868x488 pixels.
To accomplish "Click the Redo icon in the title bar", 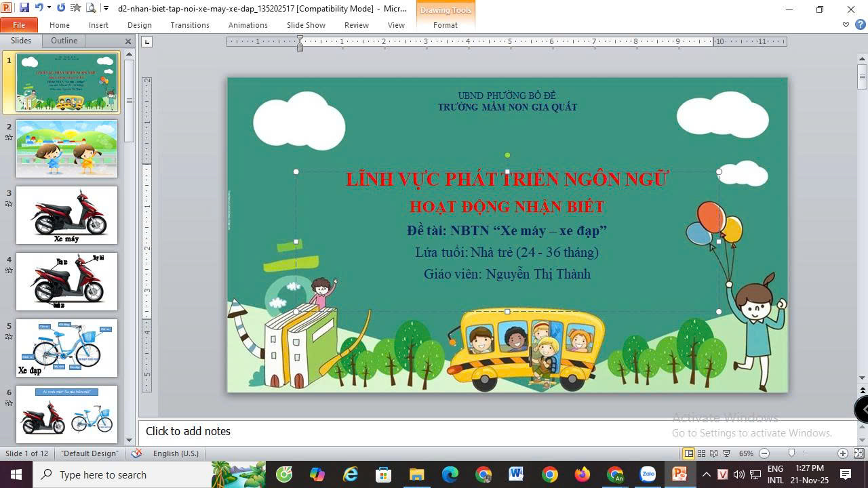I will coord(61,8).
